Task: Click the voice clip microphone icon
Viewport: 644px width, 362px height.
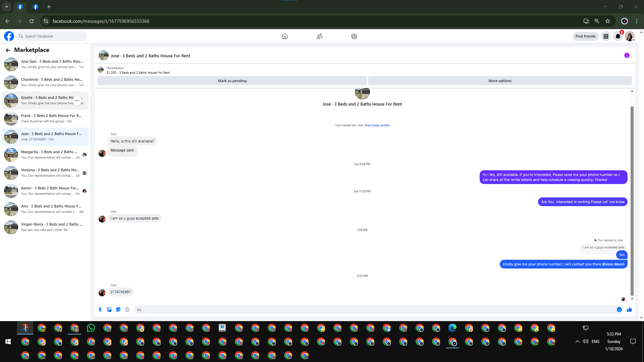Action: (100, 310)
